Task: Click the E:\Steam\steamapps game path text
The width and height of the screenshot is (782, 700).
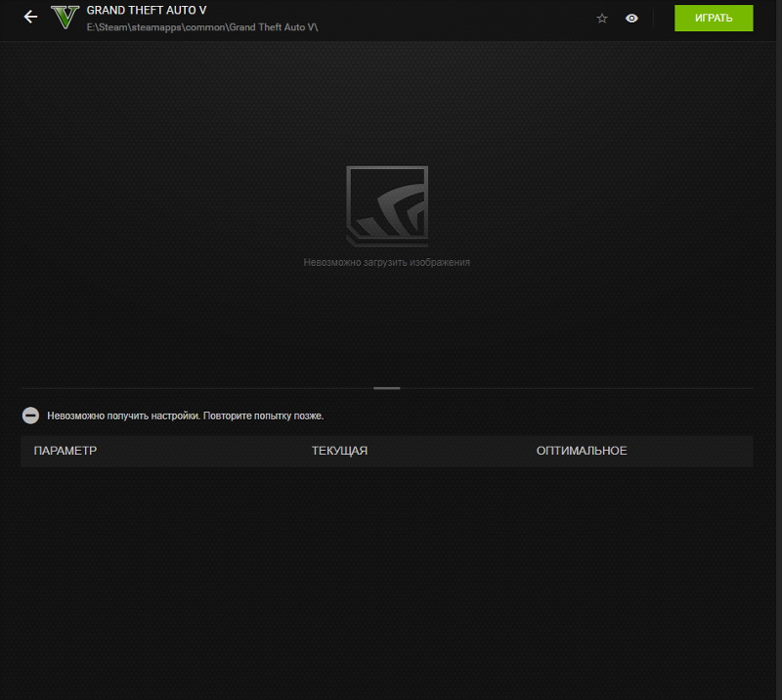Action: 202,27
